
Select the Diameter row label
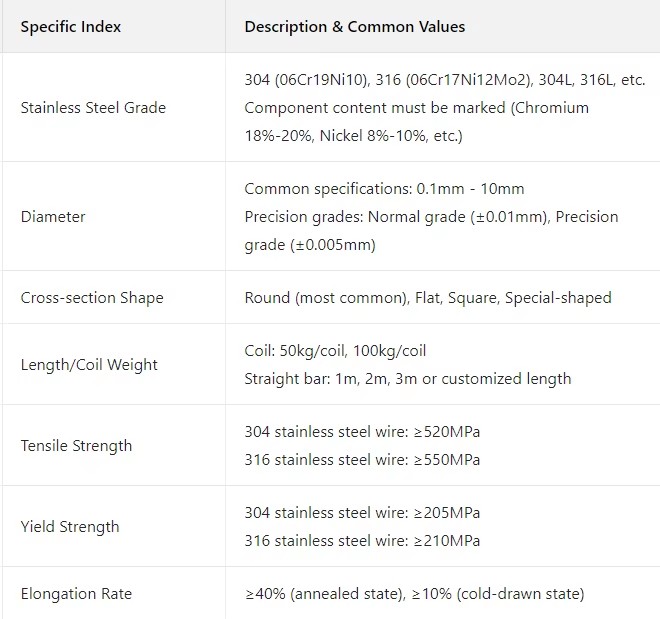point(53,217)
